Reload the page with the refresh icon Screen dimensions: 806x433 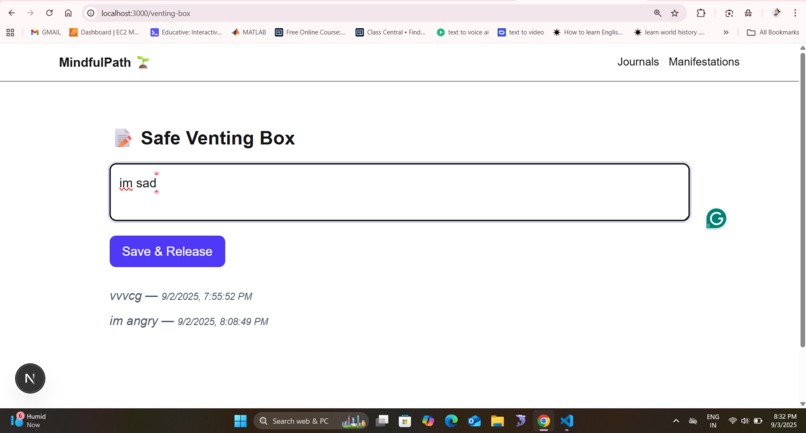(x=49, y=13)
